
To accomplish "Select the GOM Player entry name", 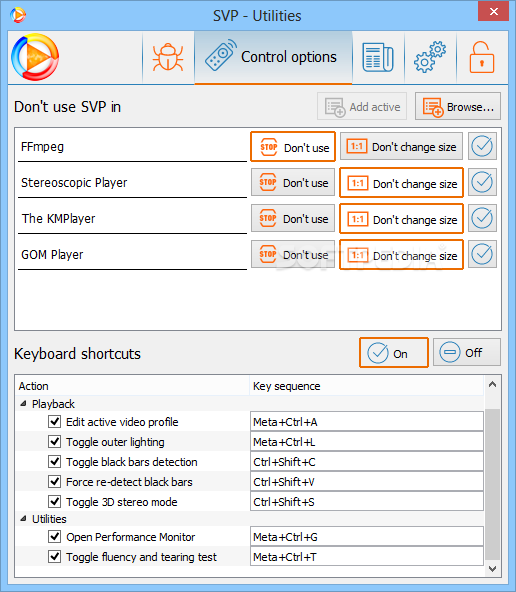I will (x=132, y=254).
